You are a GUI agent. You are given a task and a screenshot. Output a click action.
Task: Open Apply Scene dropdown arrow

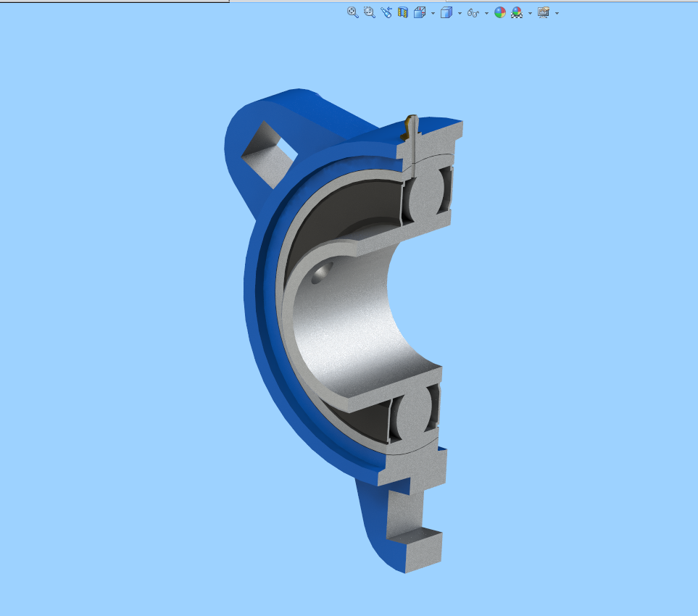[x=530, y=13]
